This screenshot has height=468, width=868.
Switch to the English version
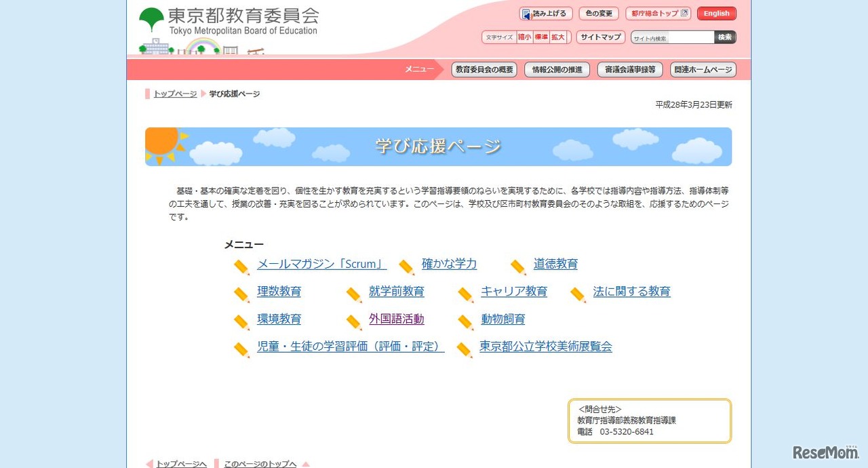coord(717,14)
